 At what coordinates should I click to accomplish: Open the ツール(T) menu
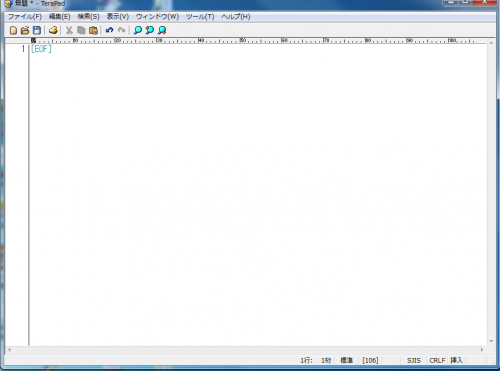200,17
